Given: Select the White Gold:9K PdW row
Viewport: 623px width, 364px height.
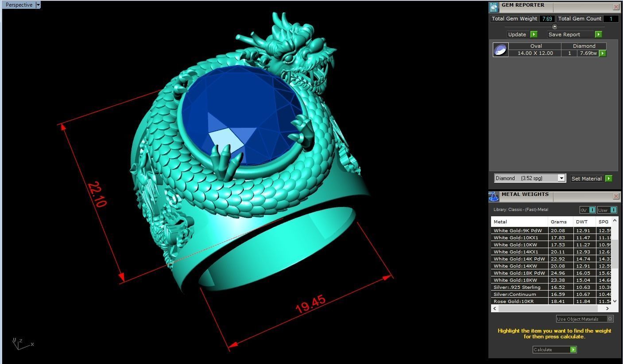Looking at the screenshot, I should (x=551, y=230).
